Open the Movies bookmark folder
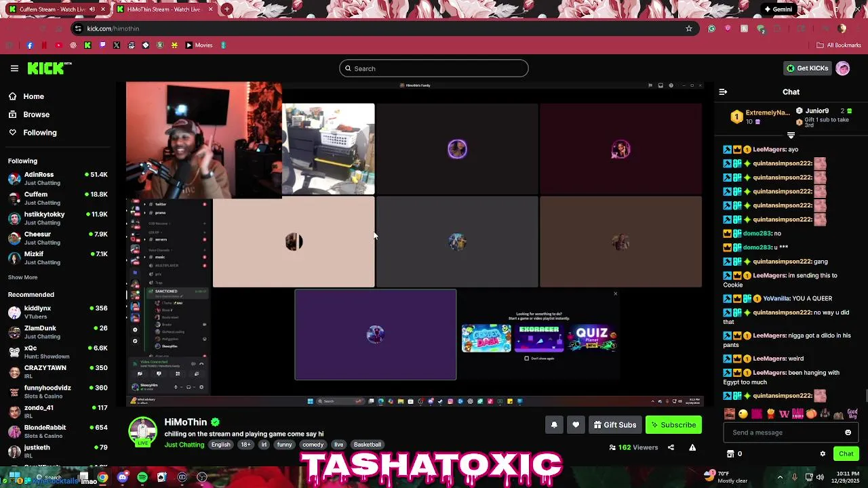The width and height of the screenshot is (868, 488). coord(199,45)
